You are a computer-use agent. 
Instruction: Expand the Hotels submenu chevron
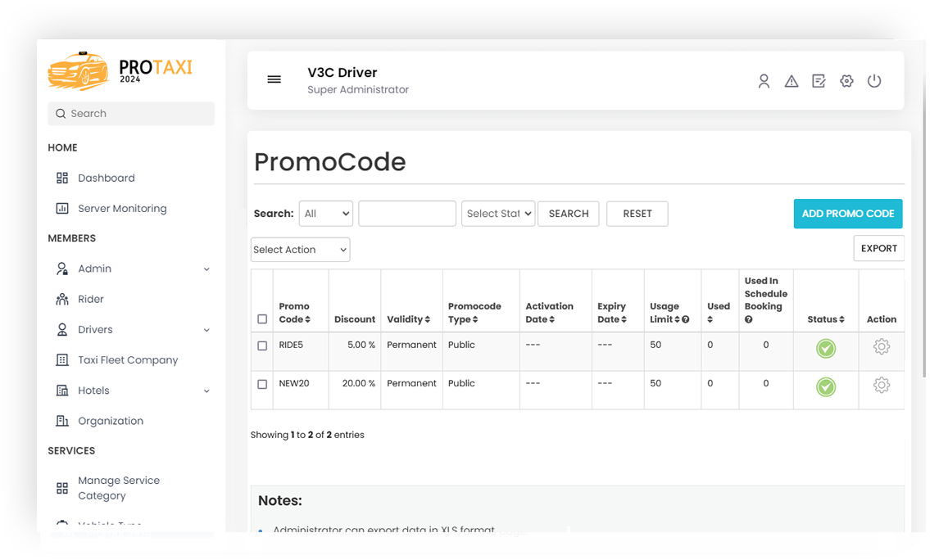[x=206, y=391]
